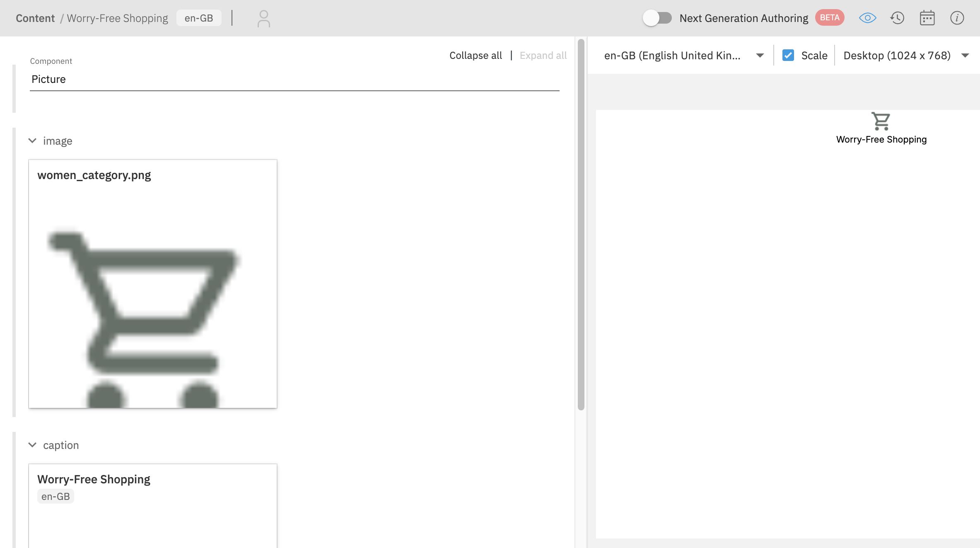This screenshot has width=980, height=548.
Task: Click the shopping cart image in the preview
Action: coord(881,121)
